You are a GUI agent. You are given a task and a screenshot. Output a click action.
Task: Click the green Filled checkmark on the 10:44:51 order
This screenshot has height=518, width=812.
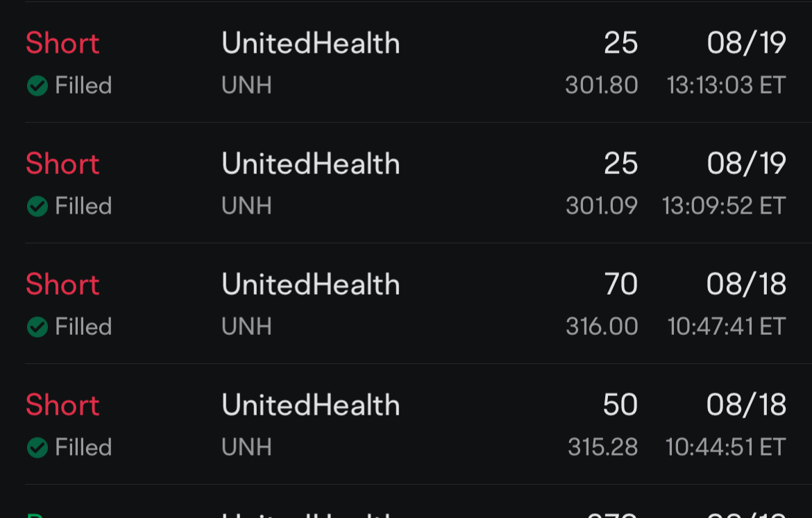click(37, 447)
